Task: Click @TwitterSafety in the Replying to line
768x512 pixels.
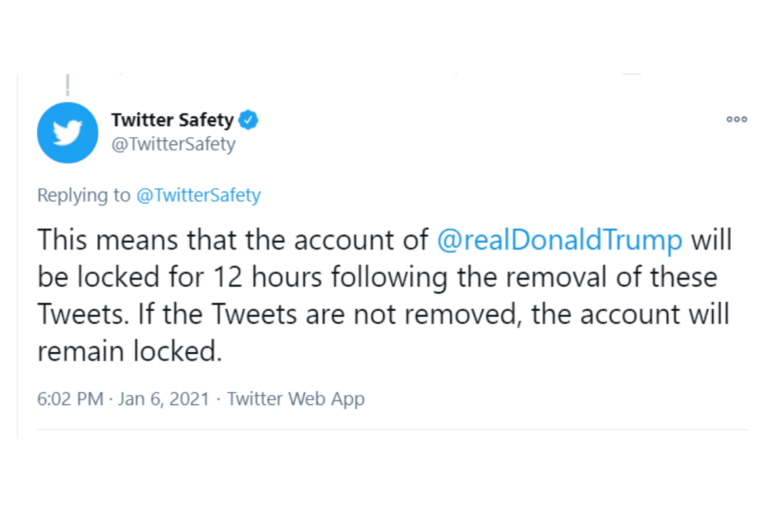Action: click(198, 196)
